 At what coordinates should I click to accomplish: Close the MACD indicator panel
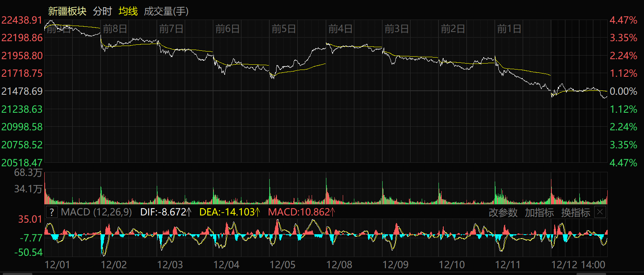(x=600, y=212)
